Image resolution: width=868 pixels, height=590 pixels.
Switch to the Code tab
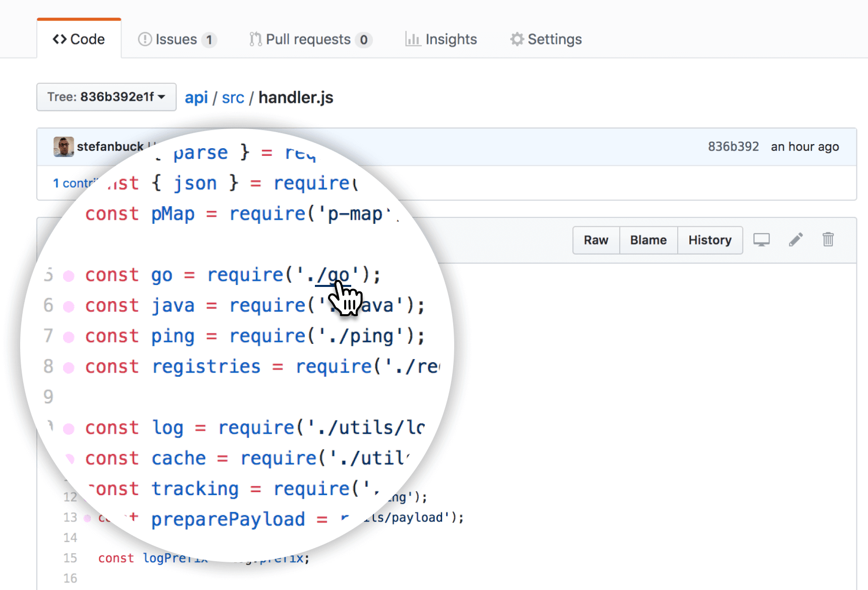point(79,39)
